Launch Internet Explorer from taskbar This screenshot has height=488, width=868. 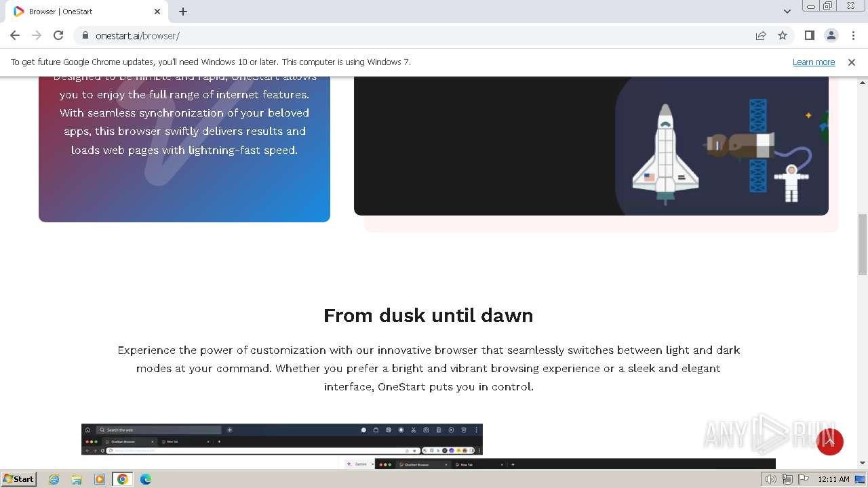click(54, 479)
